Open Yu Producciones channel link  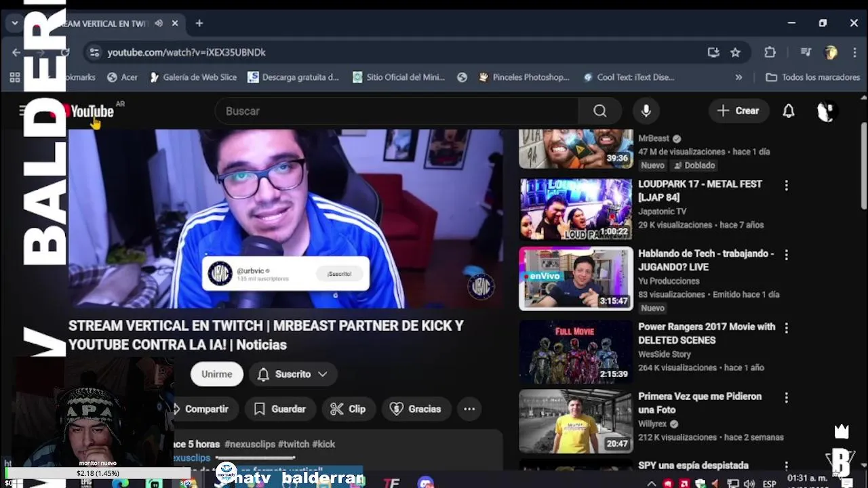(x=669, y=281)
